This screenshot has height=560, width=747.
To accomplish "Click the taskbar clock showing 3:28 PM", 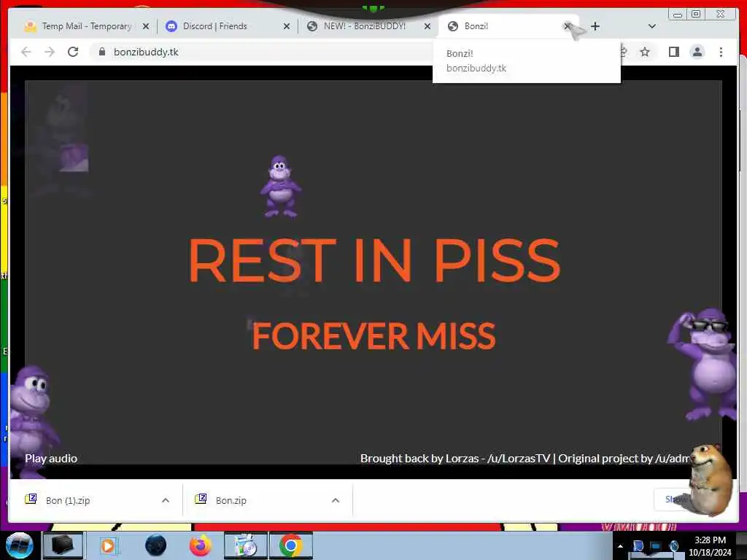I will [x=710, y=546].
